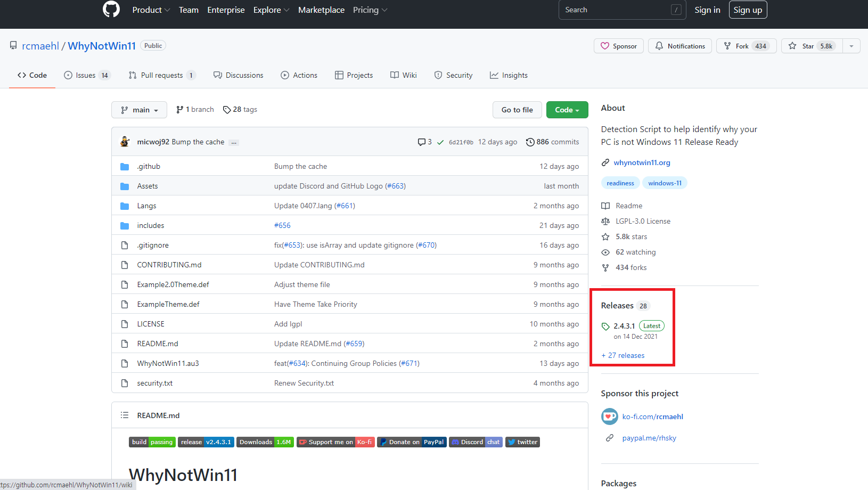Switch to the Discussions tab

tap(238, 75)
